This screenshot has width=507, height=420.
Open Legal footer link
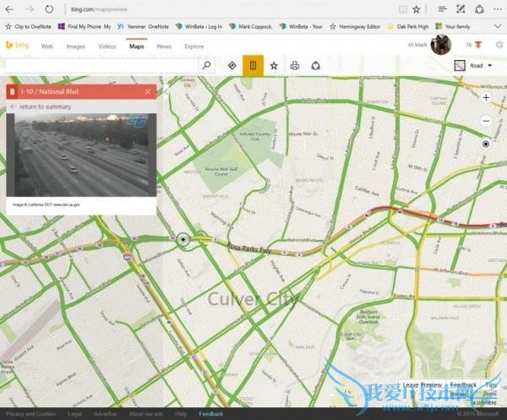coord(74,414)
